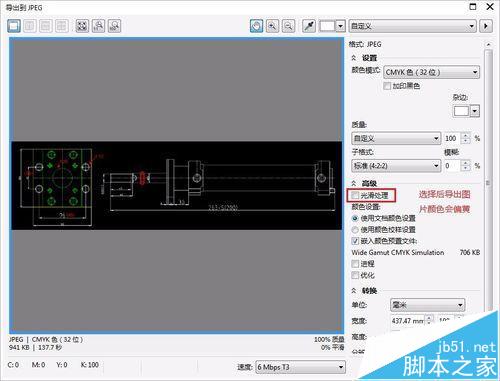
Task: Open the 子格式 标准 (4:2:2) dropdown
Action: click(396, 166)
